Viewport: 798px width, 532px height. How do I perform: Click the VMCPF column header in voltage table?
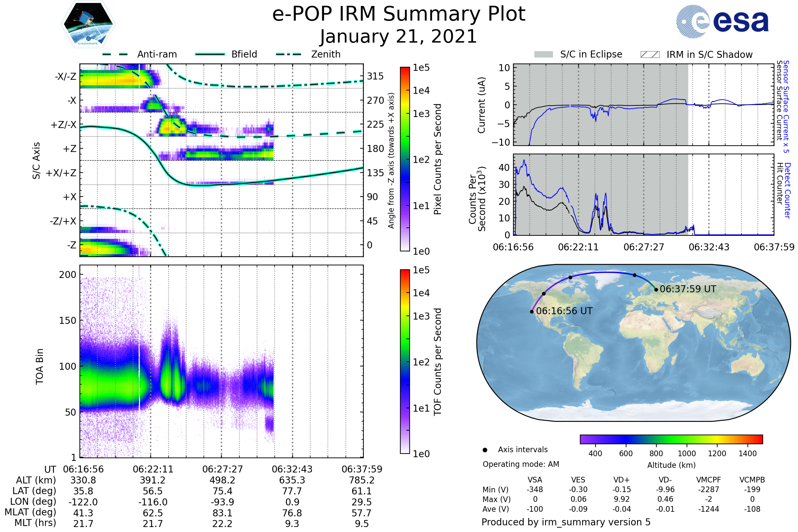point(709,480)
